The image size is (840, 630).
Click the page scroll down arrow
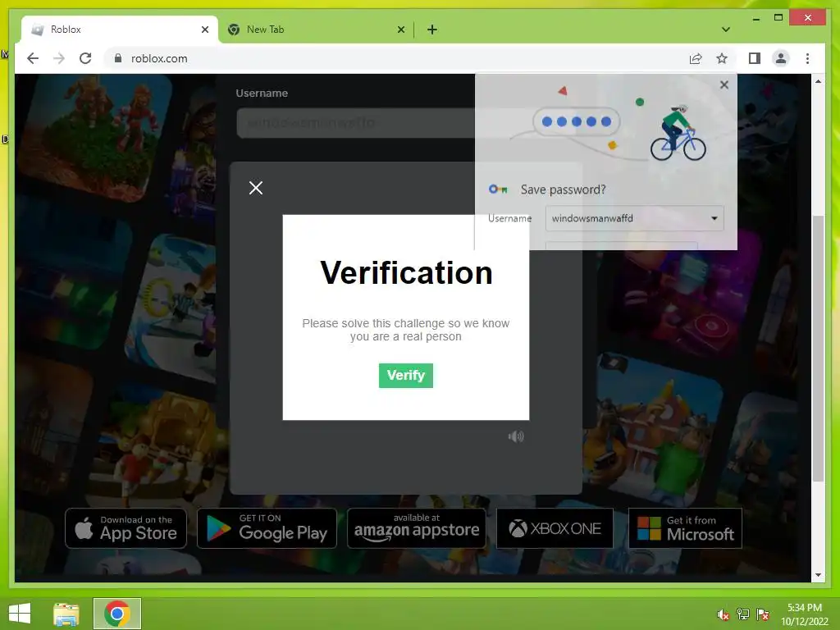pyautogui.click(x=818, y=575)
